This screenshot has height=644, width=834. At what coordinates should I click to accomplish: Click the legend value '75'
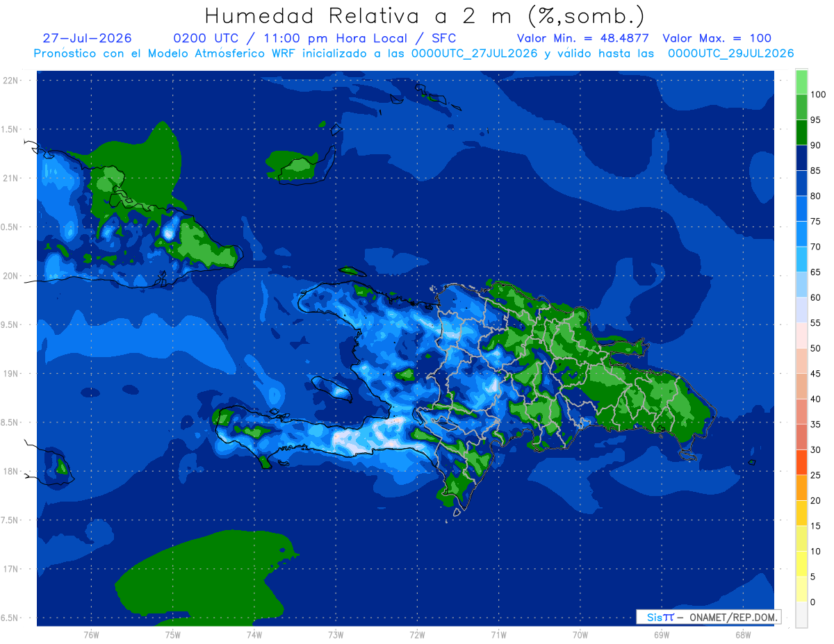(815, 222)
